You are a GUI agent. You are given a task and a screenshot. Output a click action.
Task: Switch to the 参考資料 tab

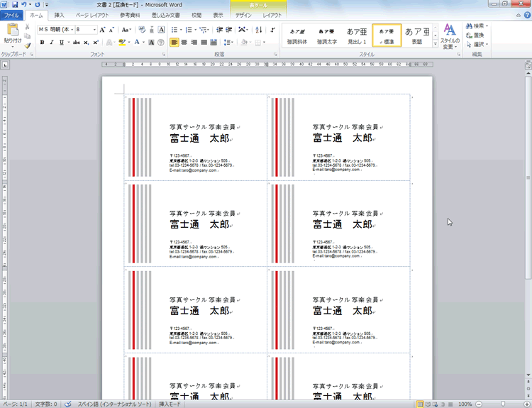pyautogui.click(x=130, y=16)
